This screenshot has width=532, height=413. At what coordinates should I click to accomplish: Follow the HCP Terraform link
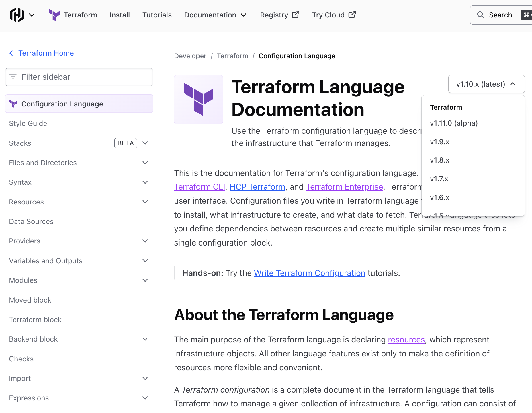click(257, 187)
